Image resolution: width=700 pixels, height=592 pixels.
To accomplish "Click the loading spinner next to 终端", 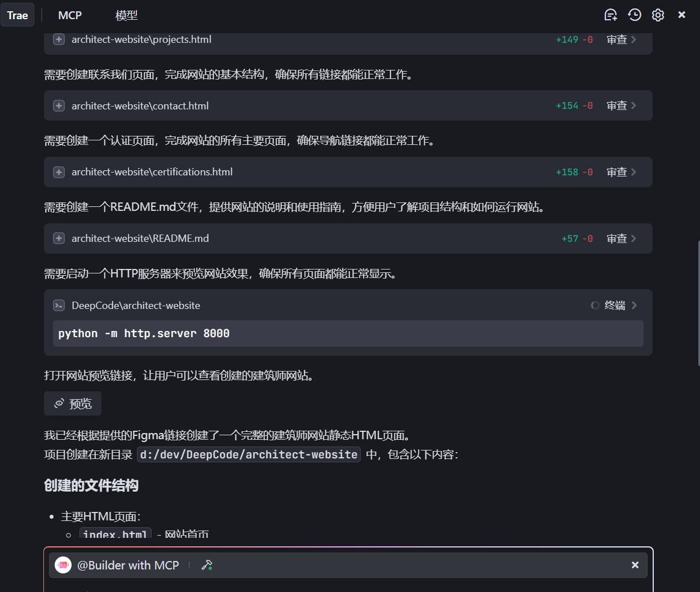I will 595,305.
